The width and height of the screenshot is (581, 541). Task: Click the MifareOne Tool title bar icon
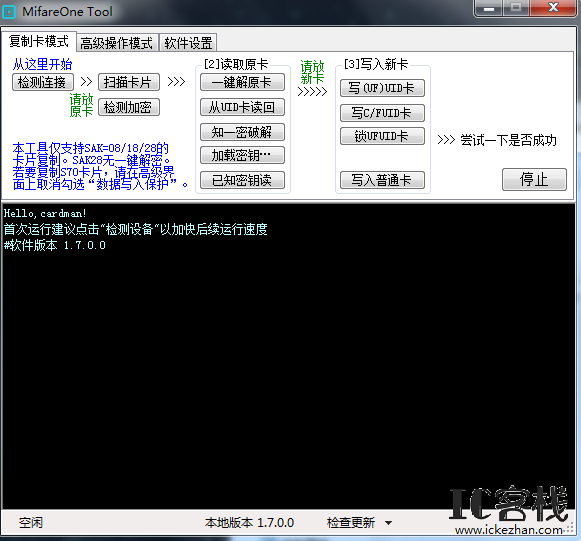[9, 11]
